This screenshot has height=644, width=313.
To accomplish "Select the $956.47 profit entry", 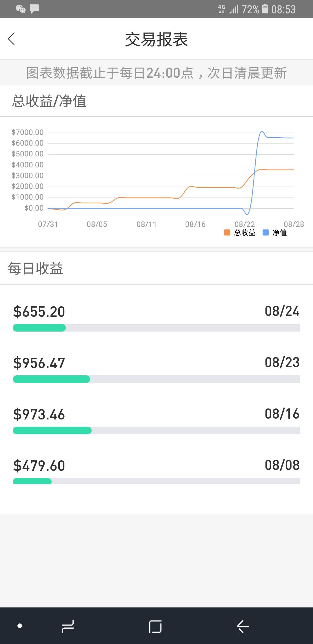I will point(39,363).
